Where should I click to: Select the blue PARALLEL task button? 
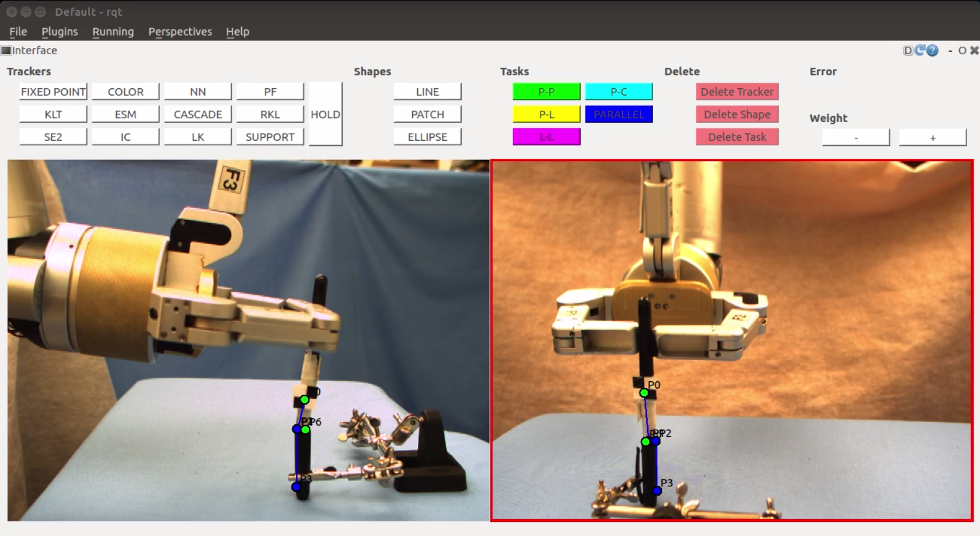(x=619, y=114)
